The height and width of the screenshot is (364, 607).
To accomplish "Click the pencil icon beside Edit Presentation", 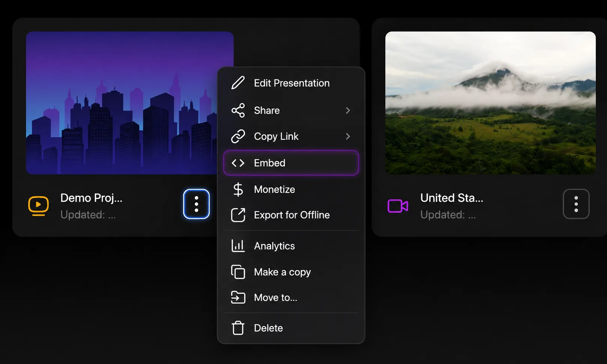I will 238,83.
